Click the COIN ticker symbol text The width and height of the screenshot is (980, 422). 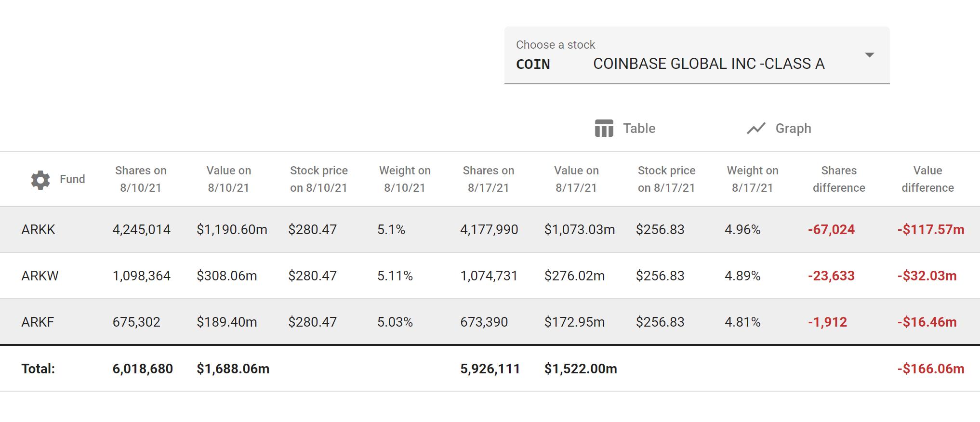533,65
